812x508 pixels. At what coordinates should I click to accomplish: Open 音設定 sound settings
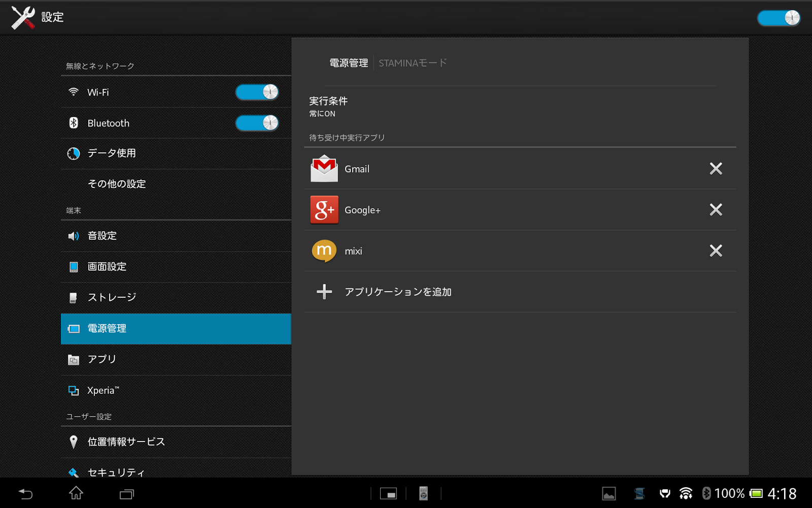pyautogui.click(x=176, y=236)
